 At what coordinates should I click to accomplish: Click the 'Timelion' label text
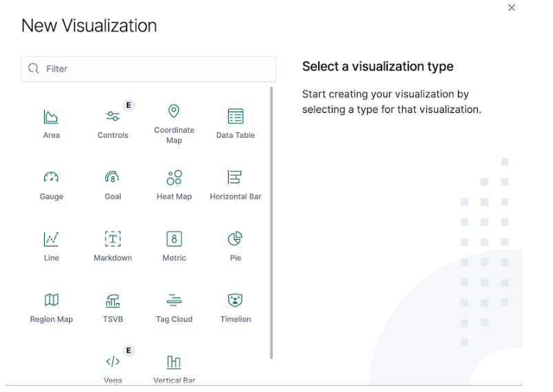click(236, 319)
